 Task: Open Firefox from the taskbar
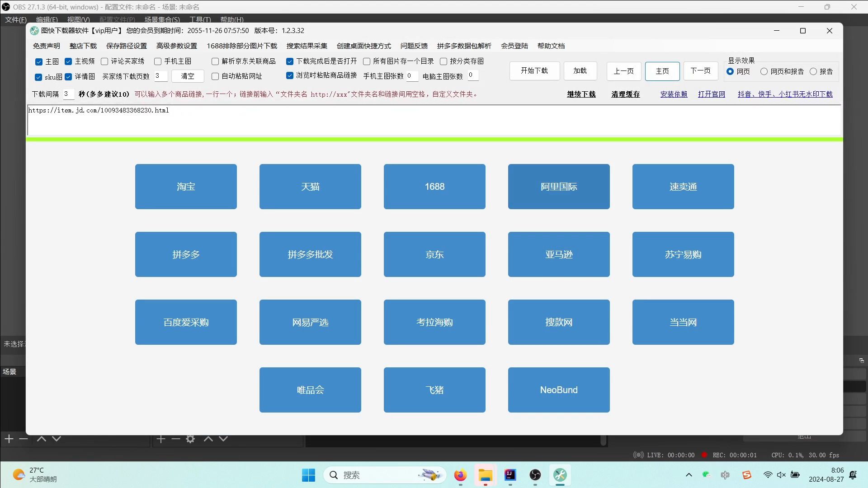pos(460,475)
